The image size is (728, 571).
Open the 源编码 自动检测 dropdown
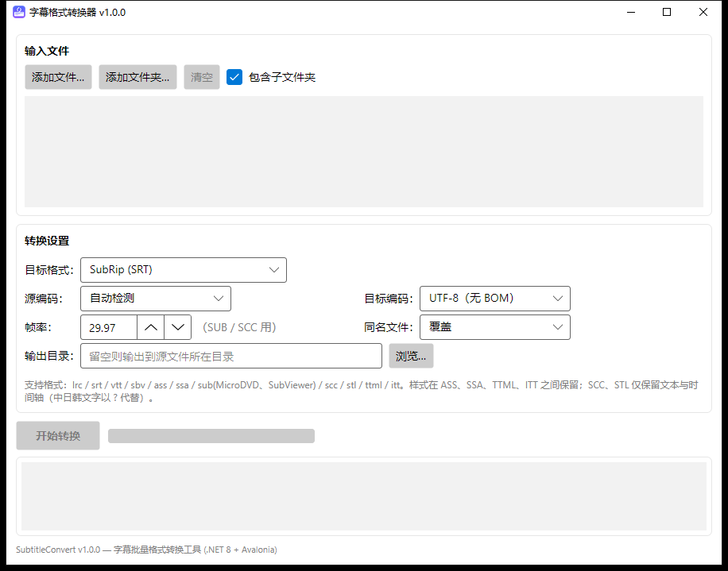156,299
